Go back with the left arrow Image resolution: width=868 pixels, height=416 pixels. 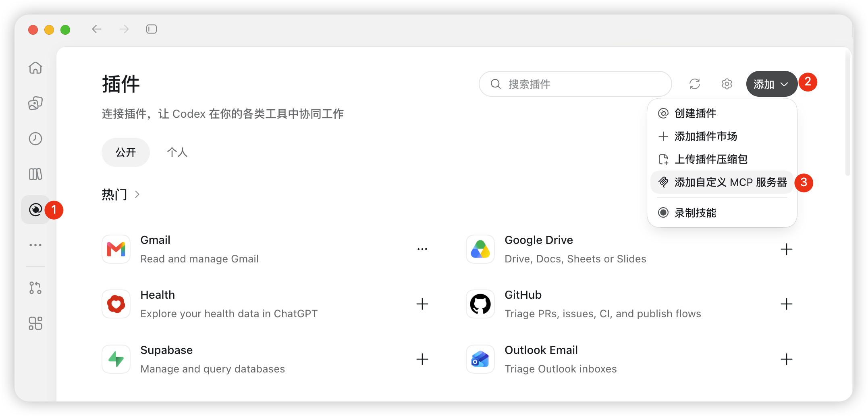tap(97, 29)
